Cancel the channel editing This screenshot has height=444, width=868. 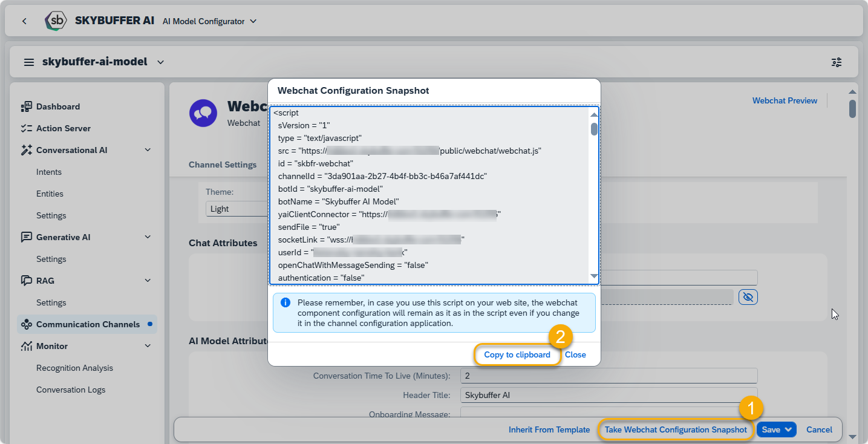point(819,429)
